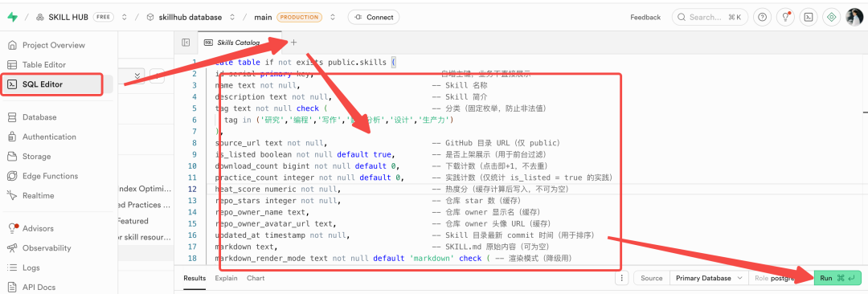This screenshot has height=294, width=868.
Task: Open the Help question-mark icon
Action: (763, 17)
